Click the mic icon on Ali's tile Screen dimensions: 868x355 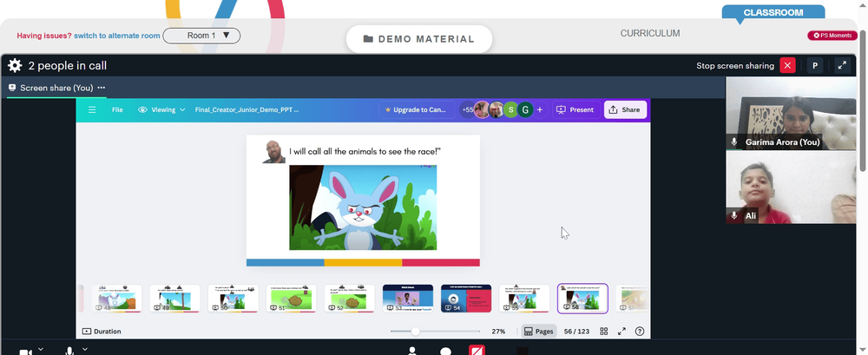tap(734, 215)
